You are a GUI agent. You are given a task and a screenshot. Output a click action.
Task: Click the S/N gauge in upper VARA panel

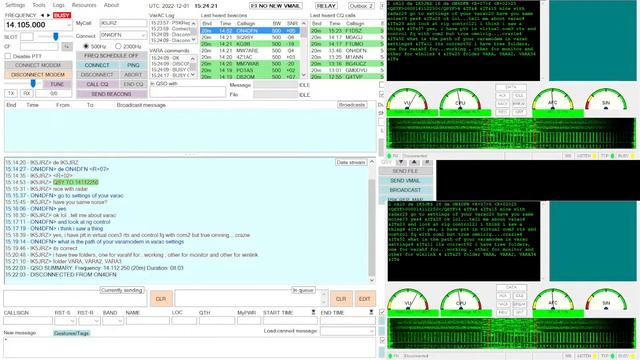pyautogui.click(x=606, y=100)
